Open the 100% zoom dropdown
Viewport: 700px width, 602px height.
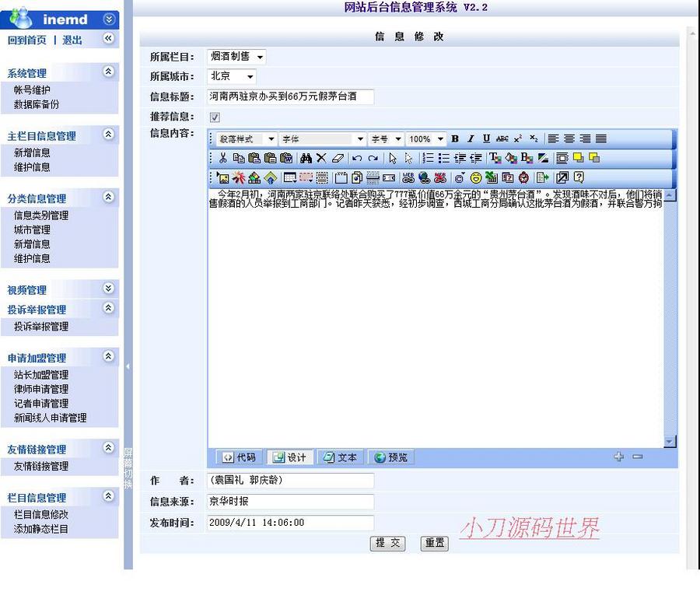pos(426,138)
